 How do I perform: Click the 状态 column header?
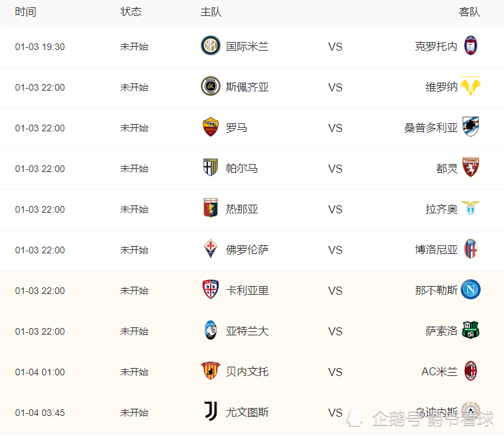pyautogui.click(x=131, y=12)
